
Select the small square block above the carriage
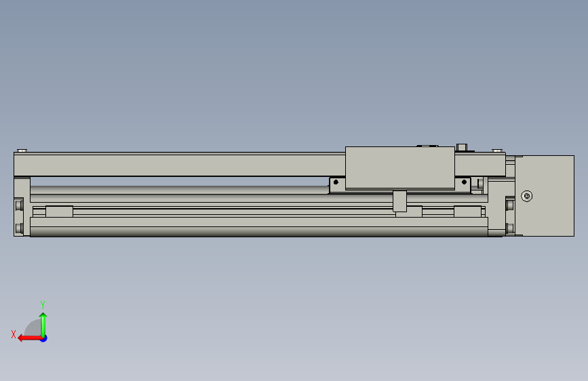click(x=462, y=147)
